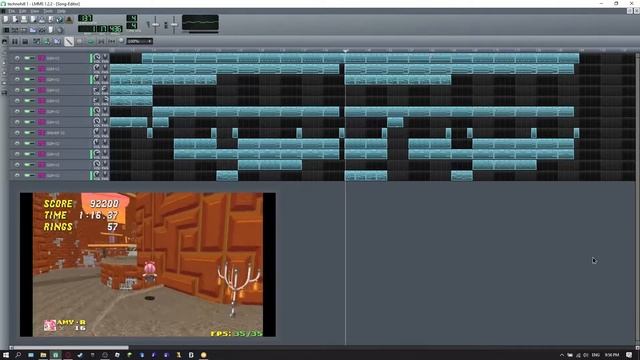Image resolution: width=640 pixels, height=360 pixels.
Task: Open sixth track's gear operations menu
Action: (17, 111)
